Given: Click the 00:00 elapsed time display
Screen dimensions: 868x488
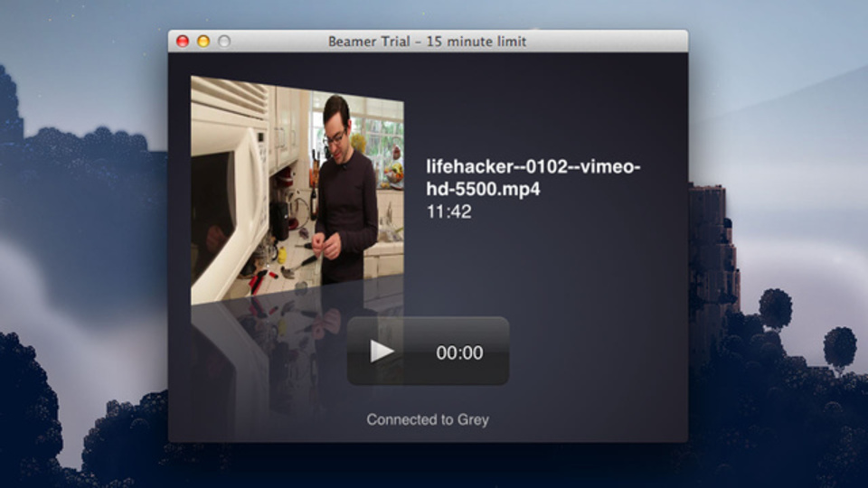Looking at the screenshot, I should [x=459, y=352].
